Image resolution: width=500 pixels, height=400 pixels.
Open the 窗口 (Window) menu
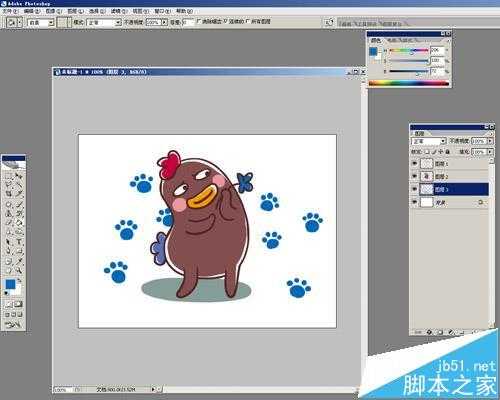(x=162, y=11)
